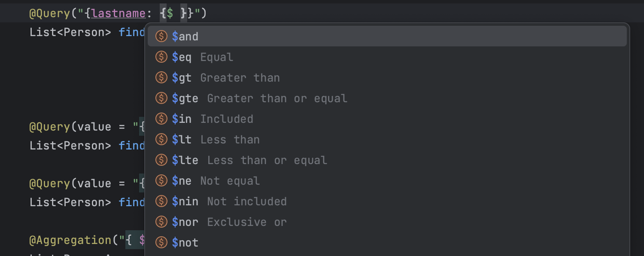Click the @Query annotation on the first line
The image size is (644, 256).
pyautogui.click(x=50, y=14)
